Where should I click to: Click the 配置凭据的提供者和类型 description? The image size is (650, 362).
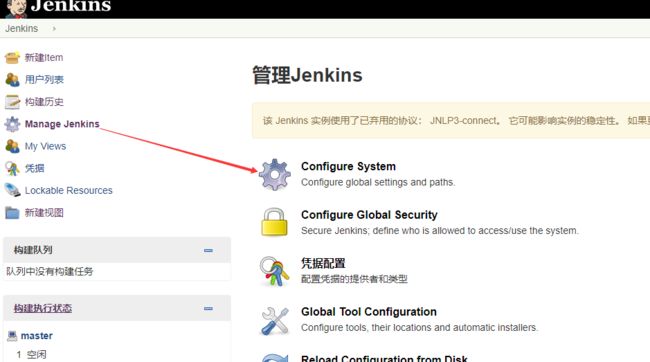[x=354, y=279]
